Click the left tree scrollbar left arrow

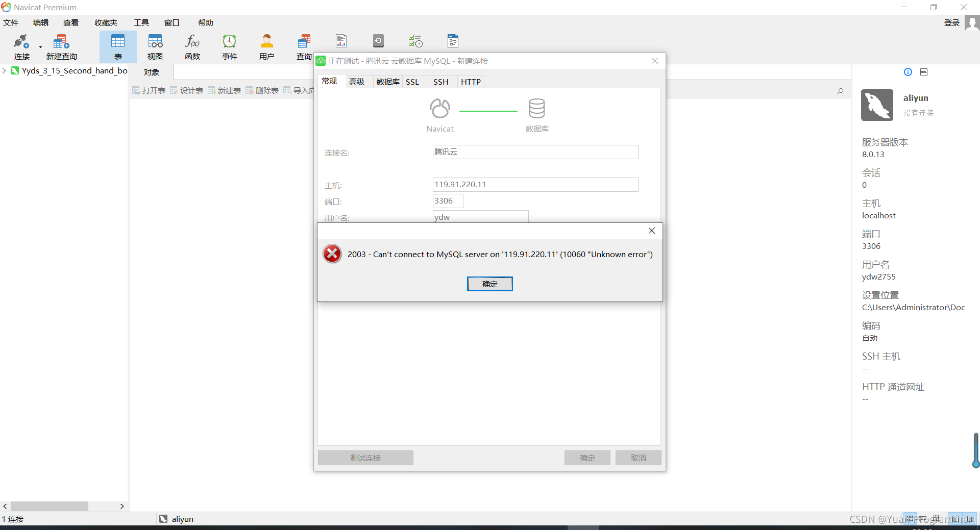(5, 506)
